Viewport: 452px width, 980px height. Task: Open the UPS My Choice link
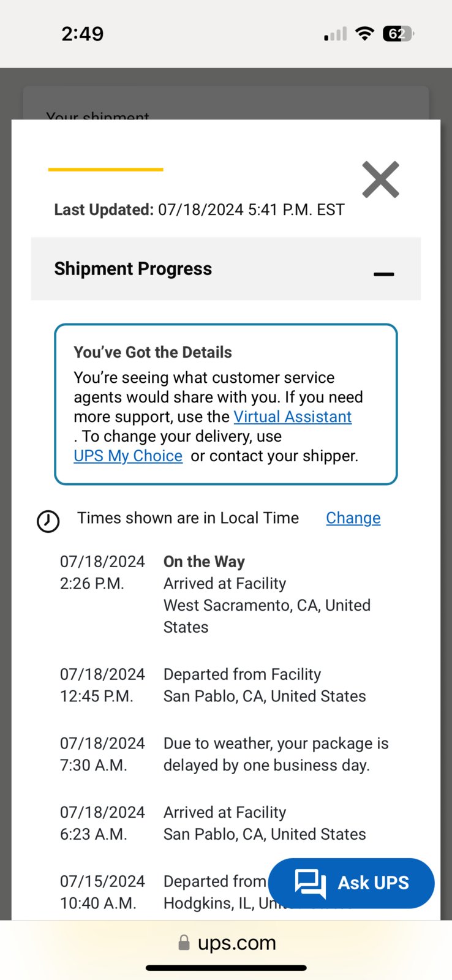point(128,456)
